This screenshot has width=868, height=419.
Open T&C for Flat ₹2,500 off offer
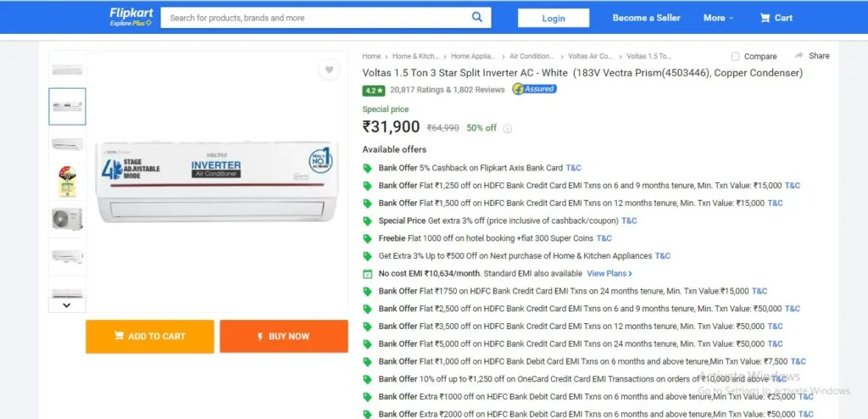coord(793,309)
